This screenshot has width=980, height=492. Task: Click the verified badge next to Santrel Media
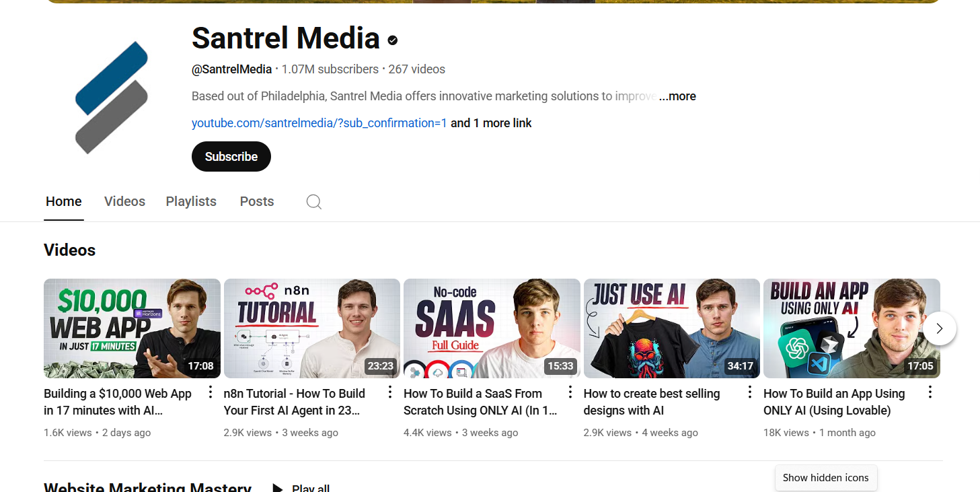tap(393, 40)
